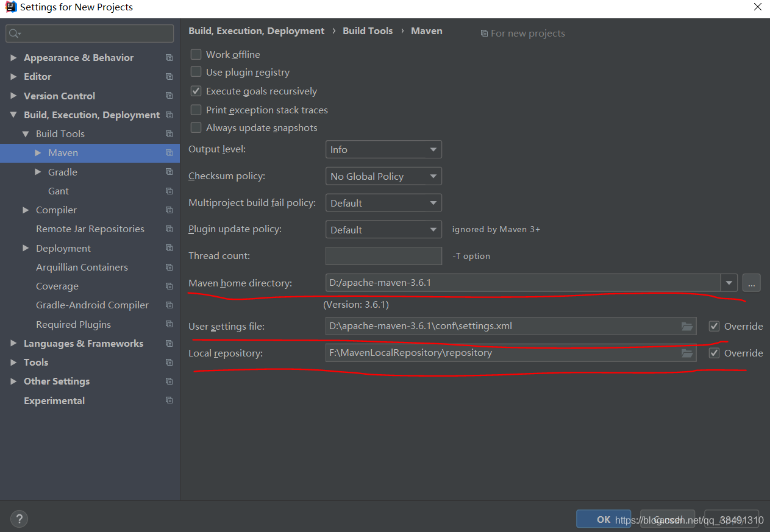Open the Coverage settings page
Image resolution: width=770 pixels, height=532 pixels.
[x=57, y=286]
